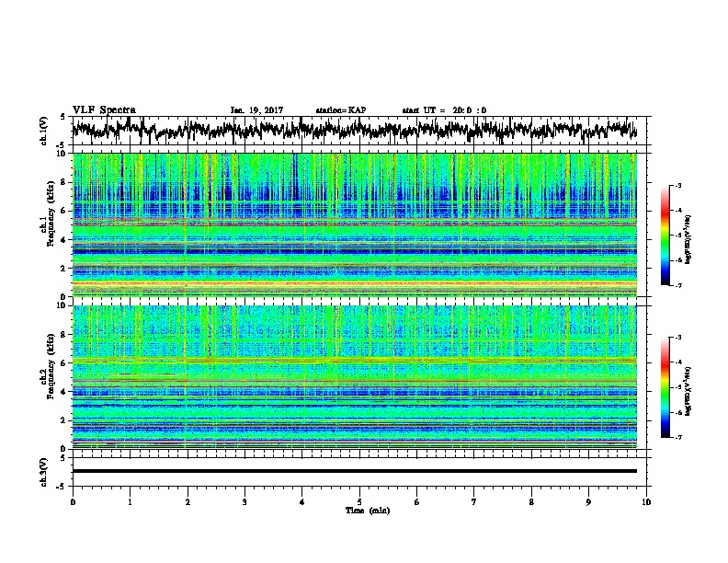Click the "Jan. 19, 2017" date label
The height and width of the screenshot is (563, 728).
(256, 110)
